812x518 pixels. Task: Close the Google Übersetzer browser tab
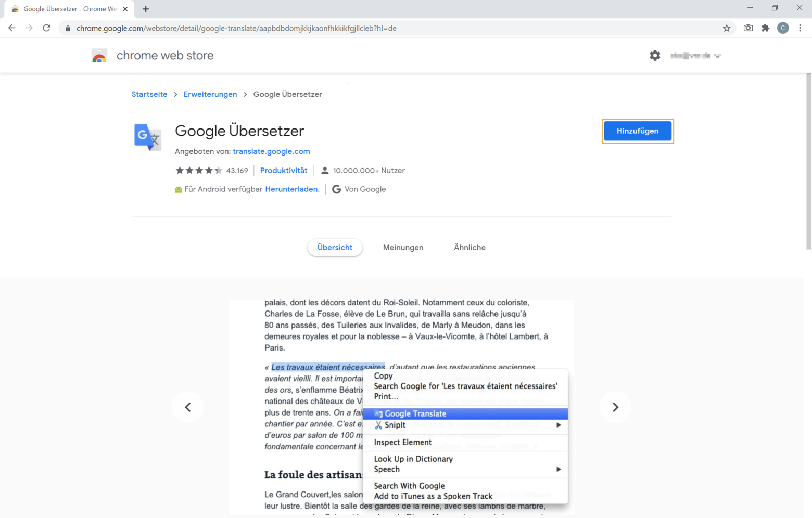click(125, 9)
